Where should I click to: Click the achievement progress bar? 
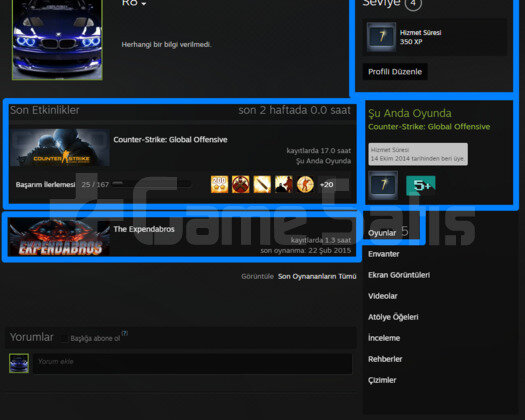pyautogui.click(x=152, y=183)
